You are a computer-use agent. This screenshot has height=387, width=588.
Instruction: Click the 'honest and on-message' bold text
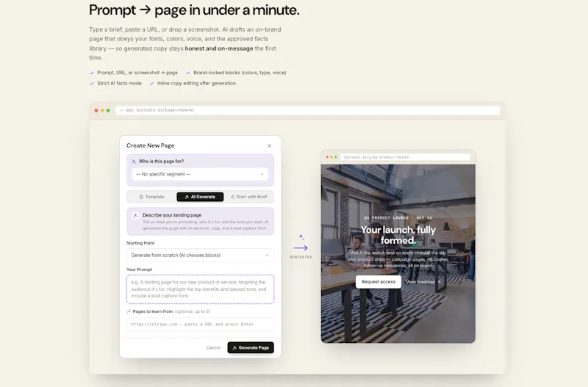point(219,48)
